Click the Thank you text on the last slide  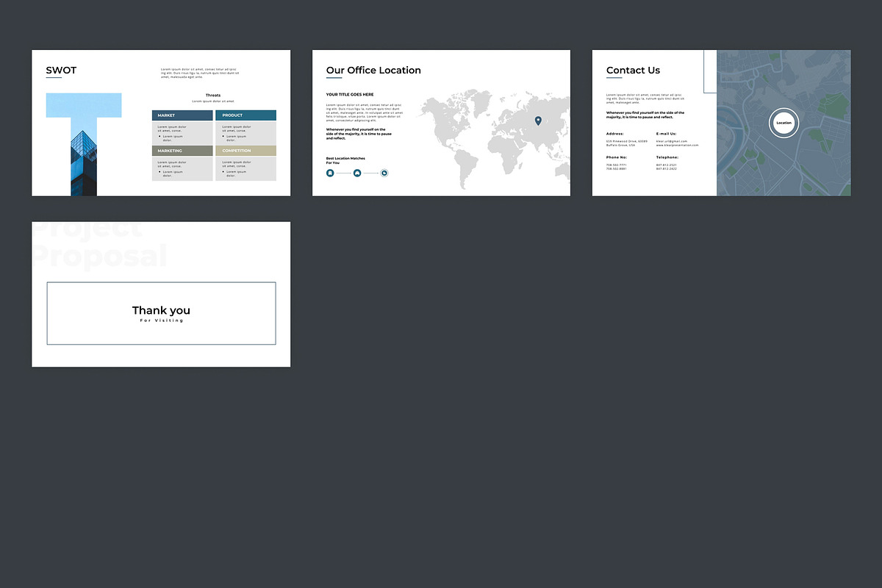point(161,311)
